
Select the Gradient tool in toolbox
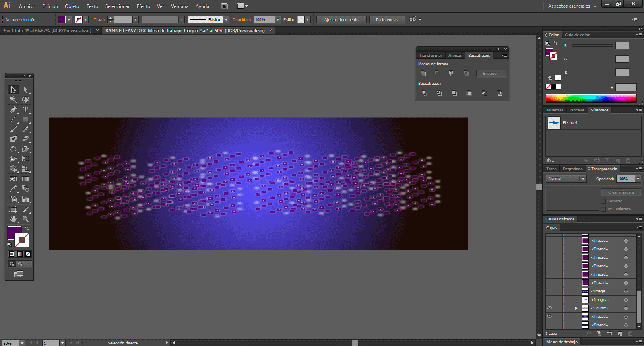point(25,179)
